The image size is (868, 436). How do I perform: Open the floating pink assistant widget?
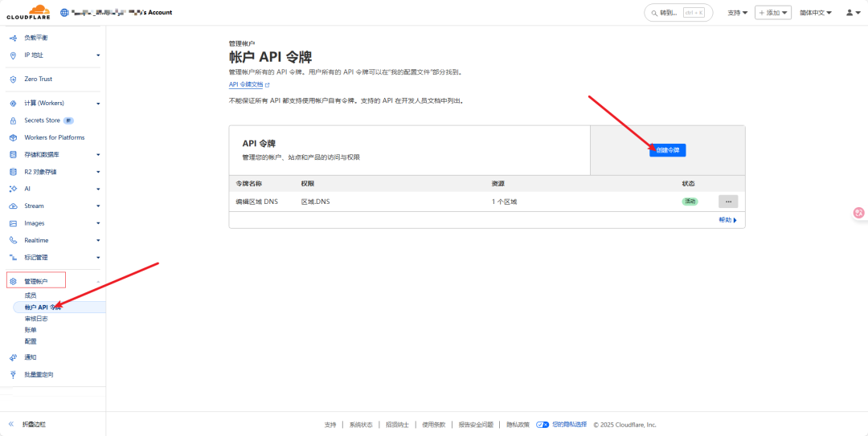(859, 213)
